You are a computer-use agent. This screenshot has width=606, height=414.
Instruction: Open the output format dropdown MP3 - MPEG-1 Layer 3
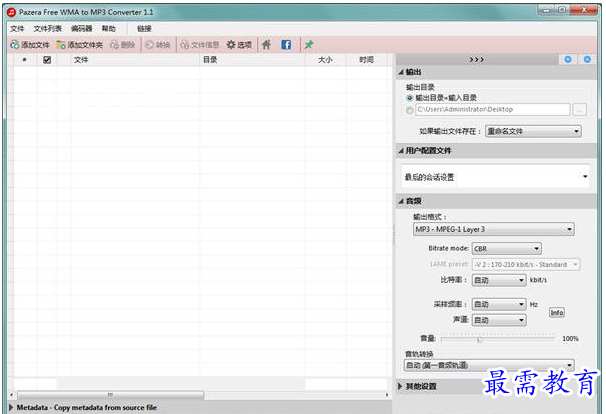[494, 229]
